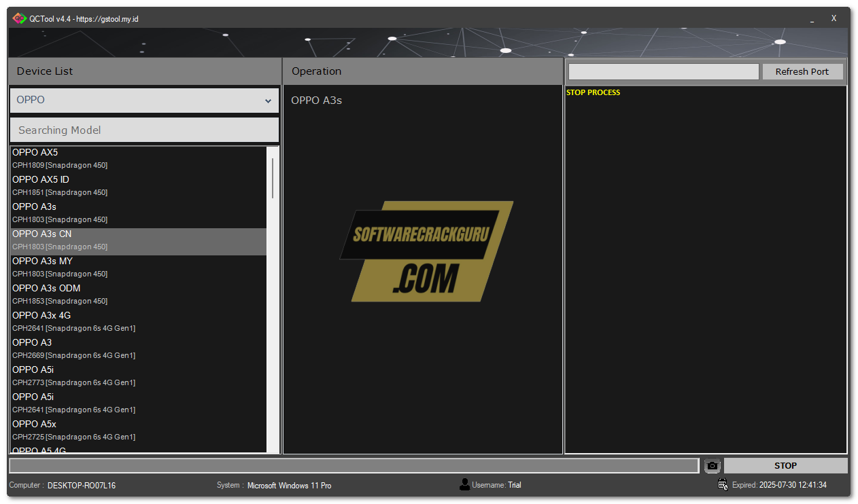Click computer name DESKTOP-RO07L16
Screen dimensions: 858x504
82,486
